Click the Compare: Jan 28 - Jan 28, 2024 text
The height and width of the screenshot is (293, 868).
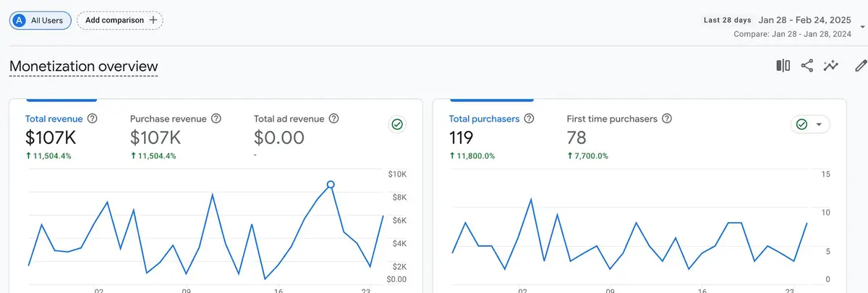pyautogui.click(x=793, y=34)
